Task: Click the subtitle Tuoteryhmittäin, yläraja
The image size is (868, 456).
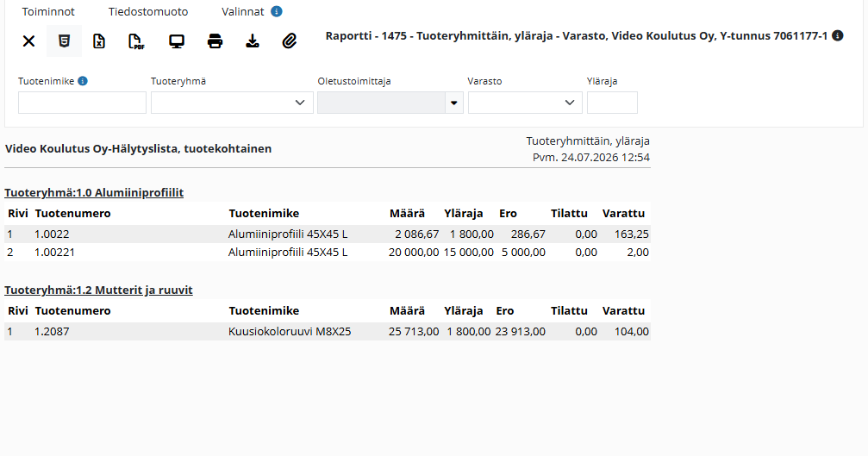Action: pos(588,141)
